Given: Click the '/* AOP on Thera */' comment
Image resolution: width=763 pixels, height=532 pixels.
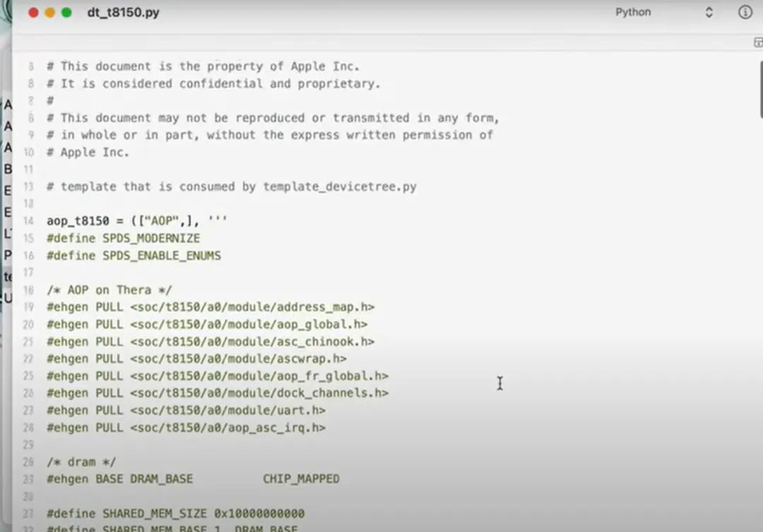Looking at the screenshot, I should (109, 290).
